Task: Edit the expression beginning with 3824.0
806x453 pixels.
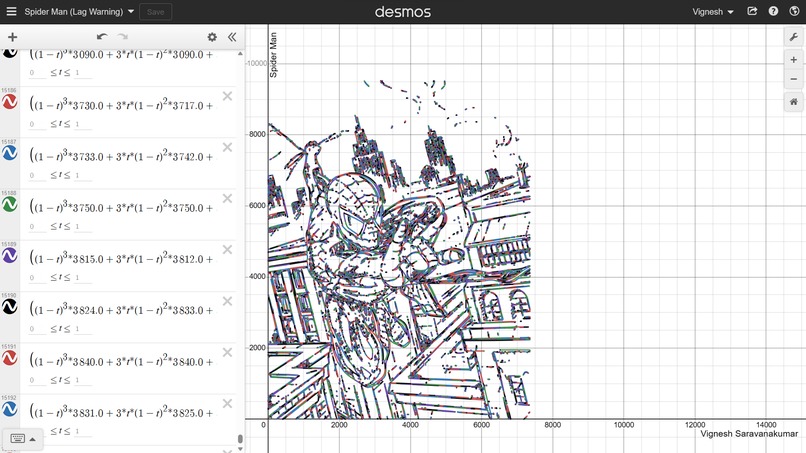Action: point(121,308)
